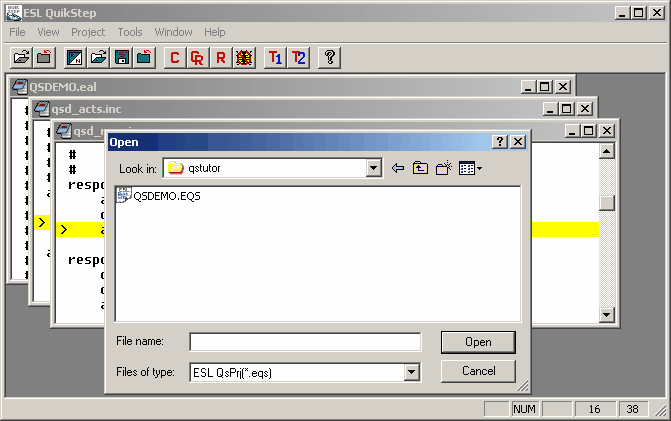Expand the Files of type dropdown
The height and width of the screenshot is (421, 671).
(411, 372)
